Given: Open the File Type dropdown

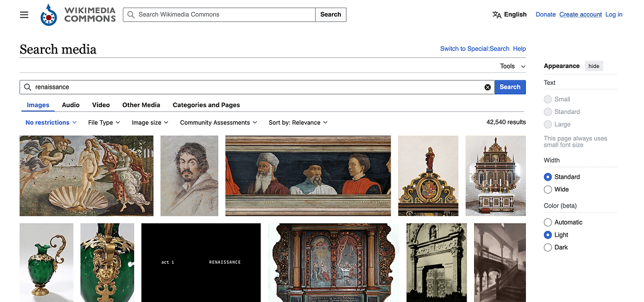Looking at the screenshot, I should (x=104, y=123).
